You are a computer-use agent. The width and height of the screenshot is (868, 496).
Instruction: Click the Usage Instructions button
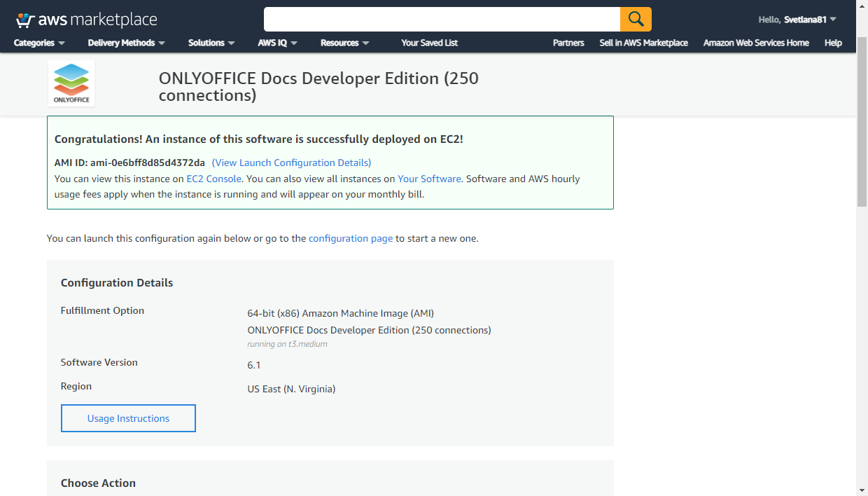pos(128,418)
